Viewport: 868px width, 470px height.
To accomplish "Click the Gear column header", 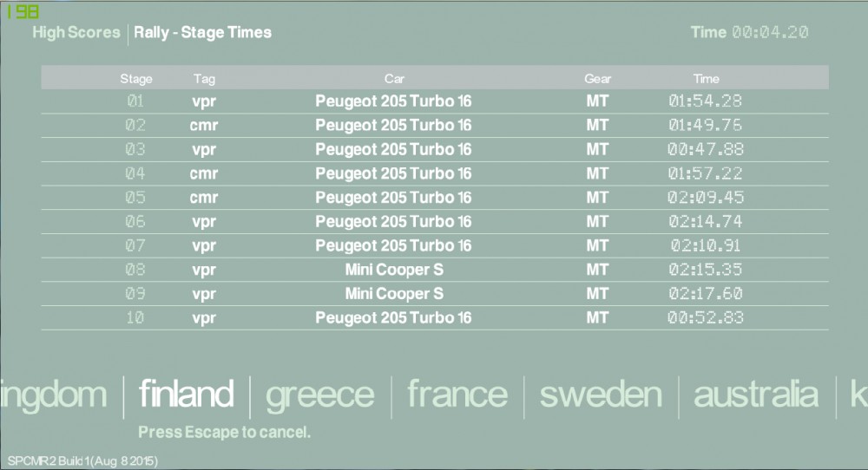I will [x=597, y=79].
